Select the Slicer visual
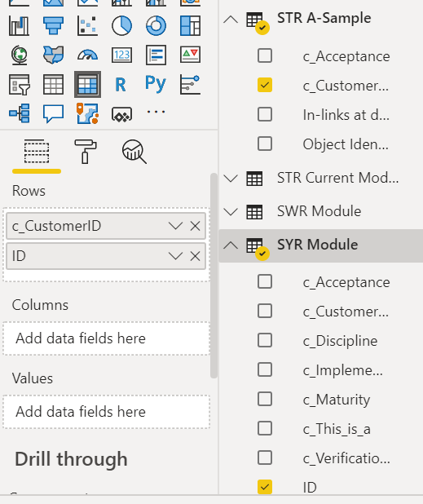Screen dimensions: 423x504 click(x=20, y=85)
